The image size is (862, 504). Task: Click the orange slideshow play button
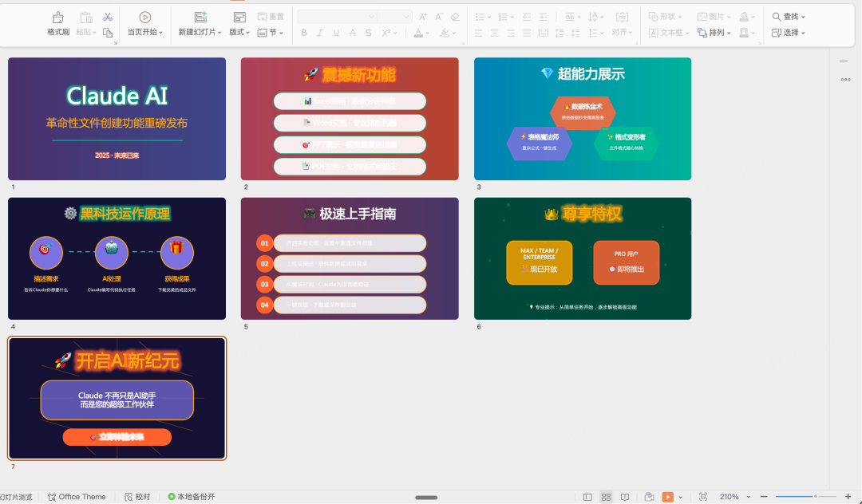coord(667,497)
